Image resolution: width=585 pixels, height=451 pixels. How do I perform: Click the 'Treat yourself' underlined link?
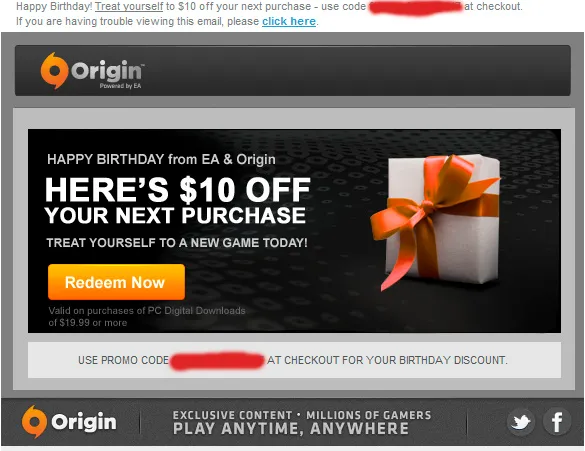point(129,6)
